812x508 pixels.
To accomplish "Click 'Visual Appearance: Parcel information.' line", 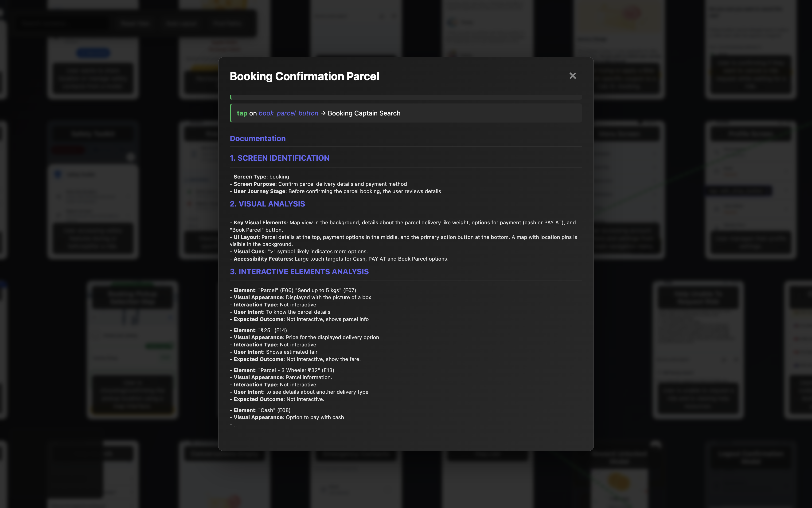I will [281, 377].
